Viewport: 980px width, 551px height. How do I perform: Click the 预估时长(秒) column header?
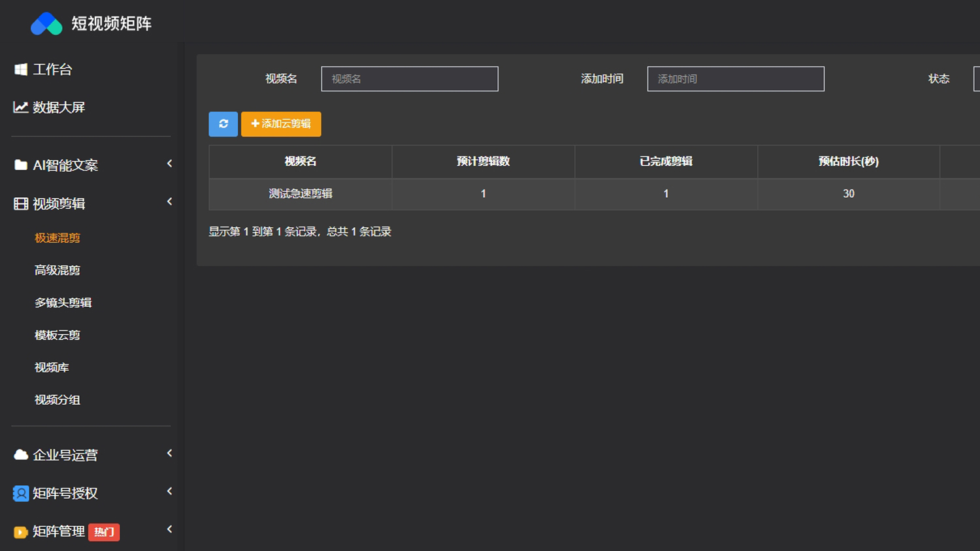(849, 161)
